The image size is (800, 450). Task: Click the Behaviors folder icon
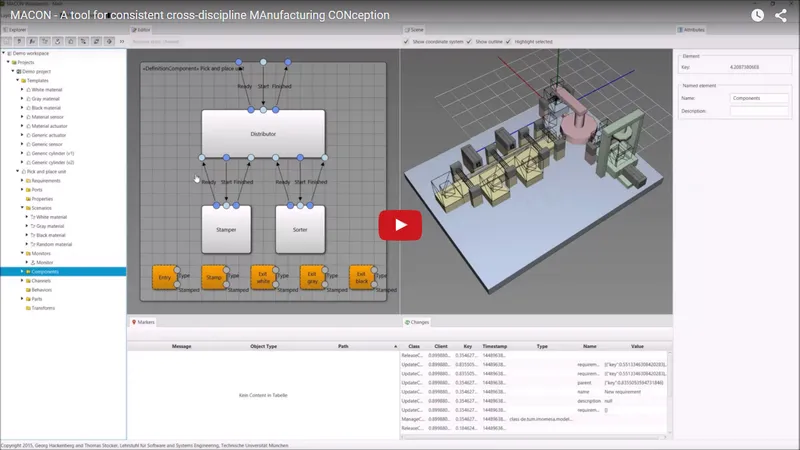(28, 290)
